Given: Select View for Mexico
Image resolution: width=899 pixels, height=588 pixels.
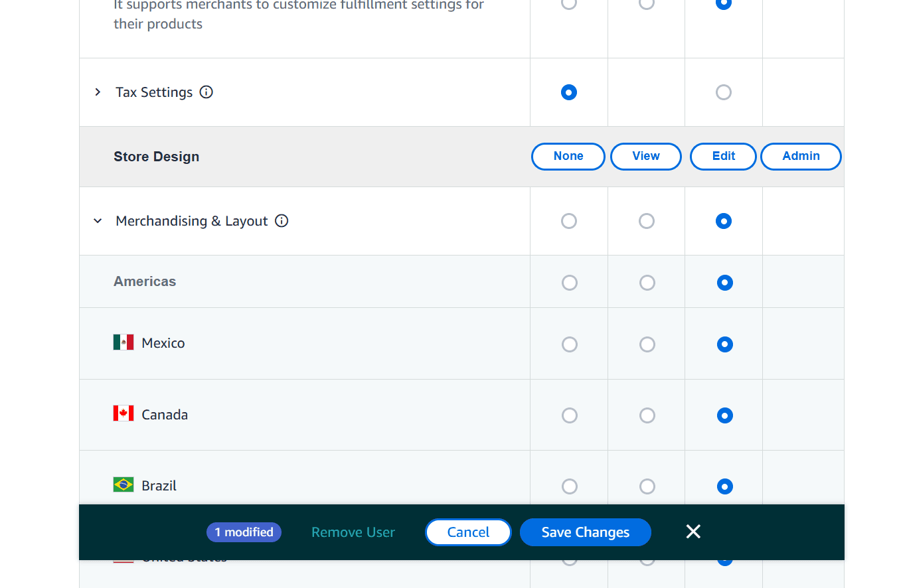Looking at the screenshot, I should click(647, 344).
